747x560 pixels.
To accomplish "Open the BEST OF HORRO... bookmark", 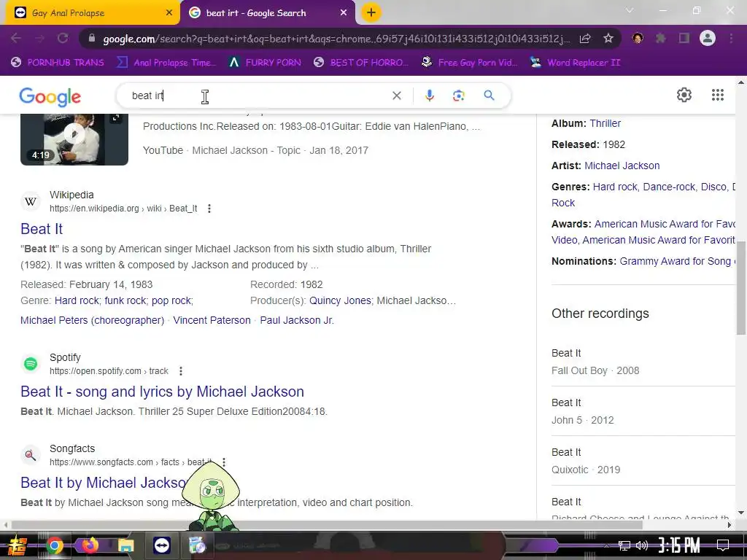I will 360,63.
